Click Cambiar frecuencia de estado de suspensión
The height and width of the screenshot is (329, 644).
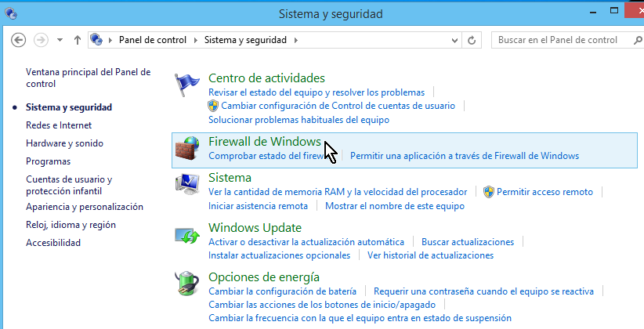pyautogui.click(x=360, y=318)
